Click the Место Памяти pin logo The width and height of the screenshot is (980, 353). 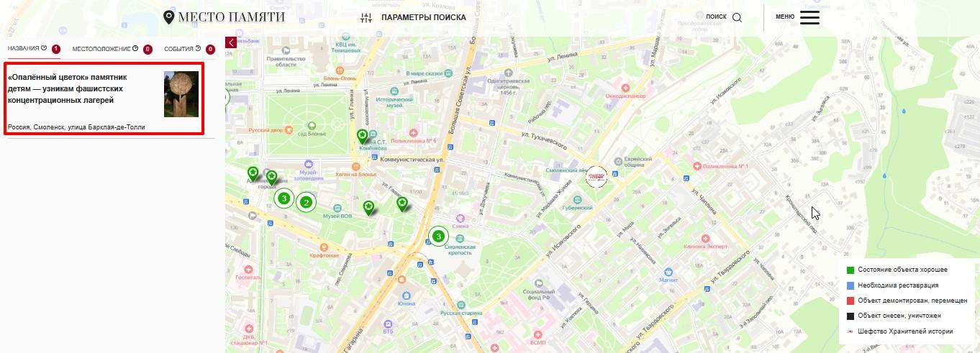[x=169, y=17]
